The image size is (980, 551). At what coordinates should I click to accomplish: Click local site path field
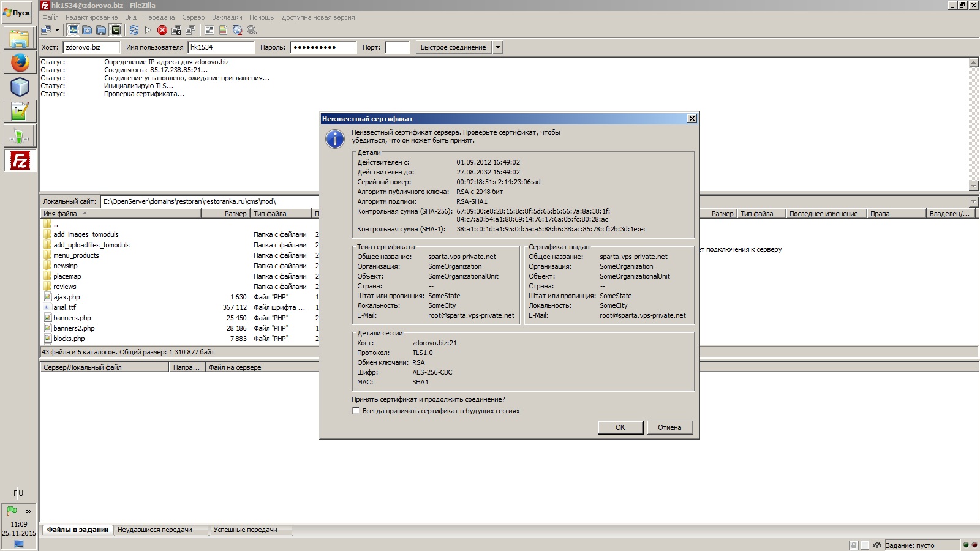[209, 201]
